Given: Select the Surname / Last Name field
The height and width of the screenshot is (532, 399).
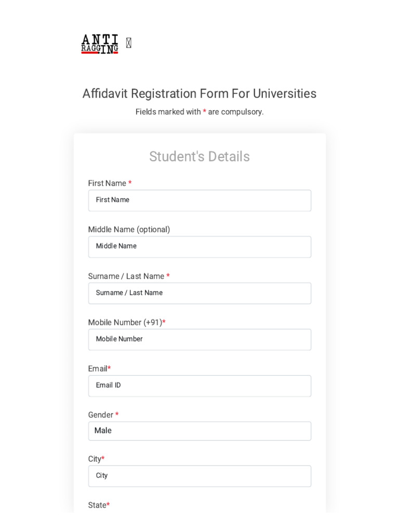Looking at the screenshot, I should pyautogui.click(x=199, y=293).
